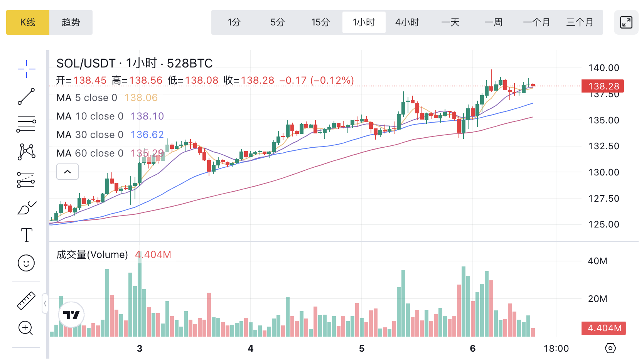Select the trend line drawing tool

[x=26, y=96]
